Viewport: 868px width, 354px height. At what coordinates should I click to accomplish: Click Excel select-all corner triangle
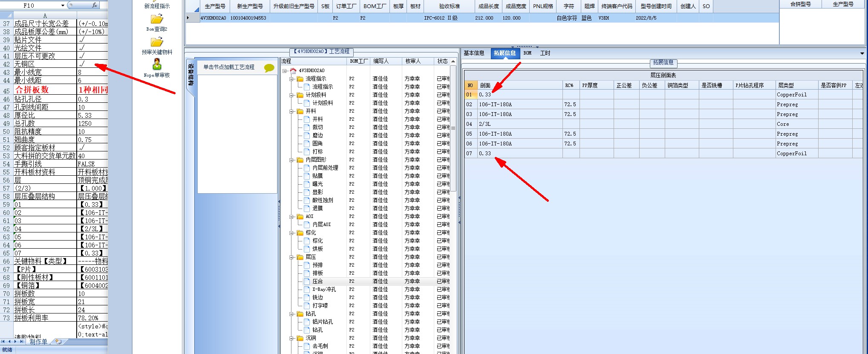[6, 15]
